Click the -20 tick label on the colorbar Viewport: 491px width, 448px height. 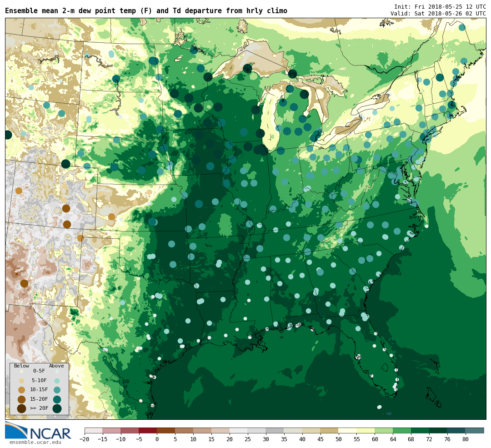click(x=84, y=439)
